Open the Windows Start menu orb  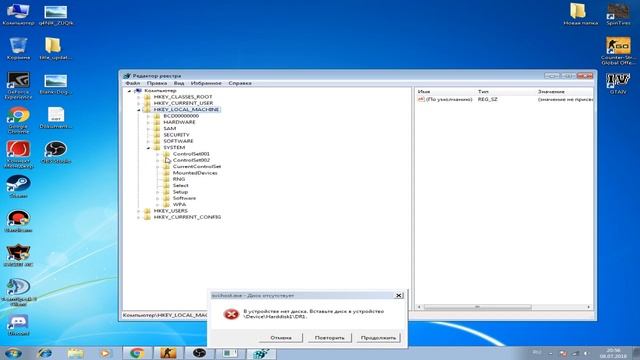tap(13, 353)
